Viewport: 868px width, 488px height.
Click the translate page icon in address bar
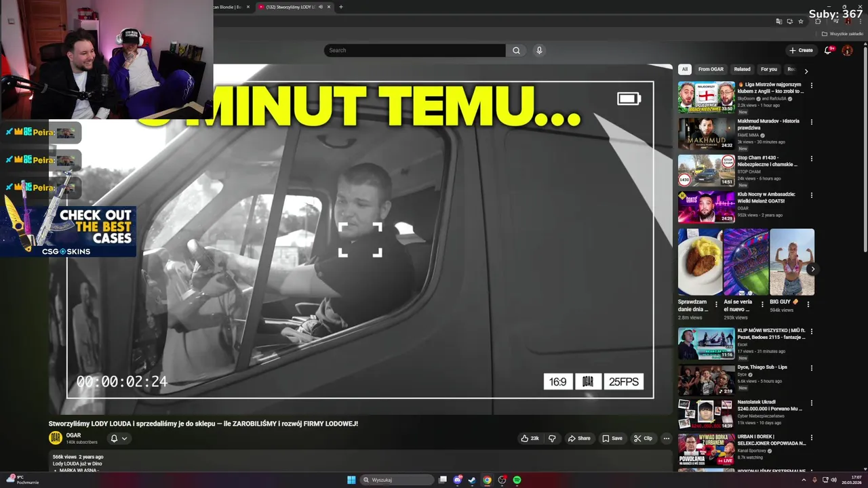coord(779,21)
